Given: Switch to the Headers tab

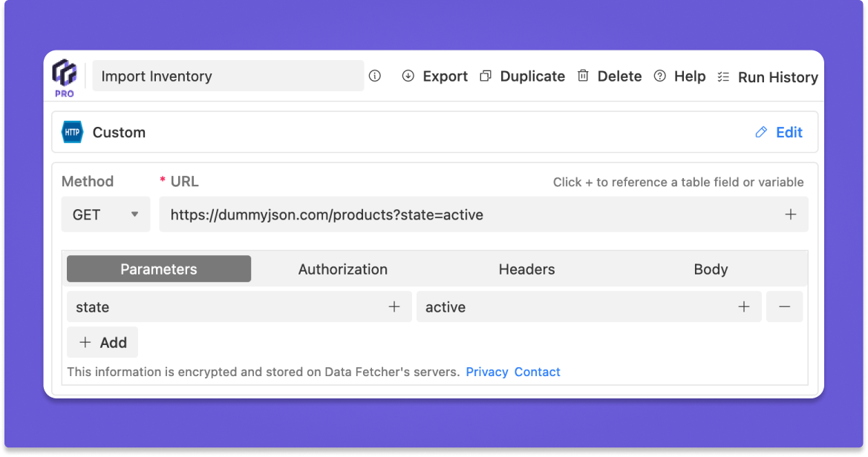Looking at the screenshot, I should (526, 269).
